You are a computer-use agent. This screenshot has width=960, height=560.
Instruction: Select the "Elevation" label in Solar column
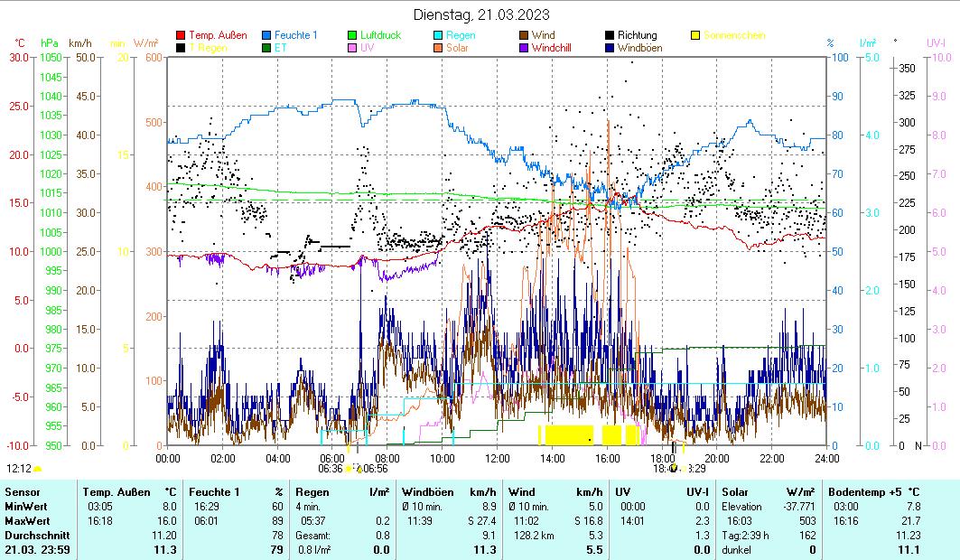tap(742, 507)
